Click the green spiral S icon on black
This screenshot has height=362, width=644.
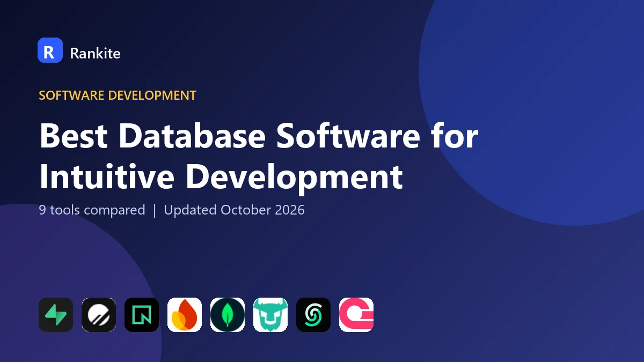313,315
